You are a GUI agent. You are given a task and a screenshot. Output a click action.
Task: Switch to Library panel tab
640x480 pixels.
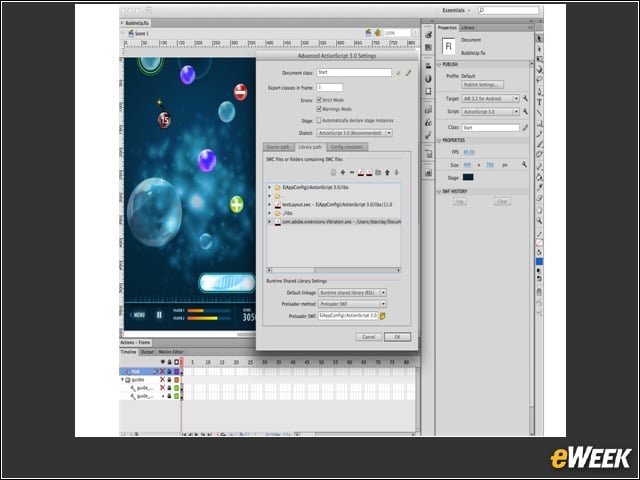coord(468,28)
